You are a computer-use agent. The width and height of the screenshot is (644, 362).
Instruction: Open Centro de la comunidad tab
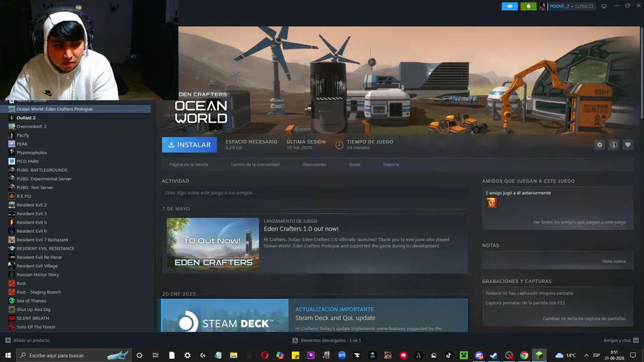[x=255, y=164]
